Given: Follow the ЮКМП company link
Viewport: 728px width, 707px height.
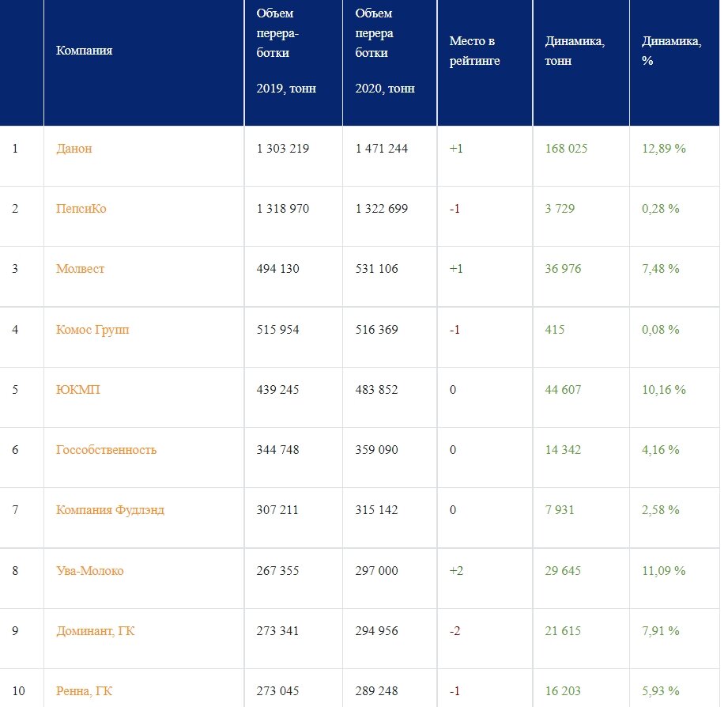Looking at the screenshot, I should click(x=78, y=390).
